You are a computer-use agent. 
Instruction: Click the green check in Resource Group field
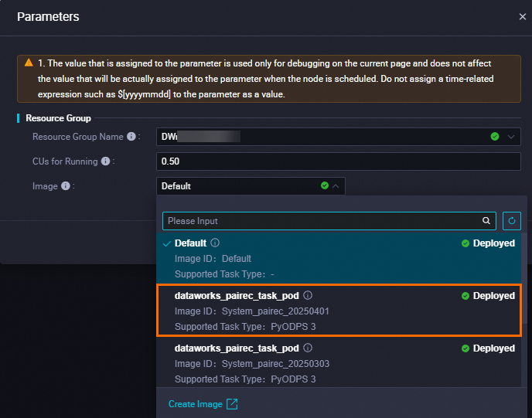coord(495,137)
